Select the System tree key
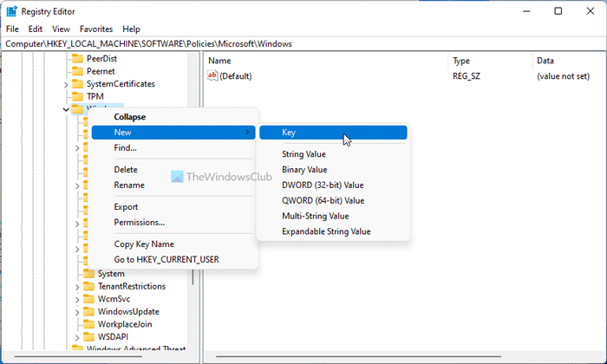Viewport: 607px width, 364px height. point(111,274)
